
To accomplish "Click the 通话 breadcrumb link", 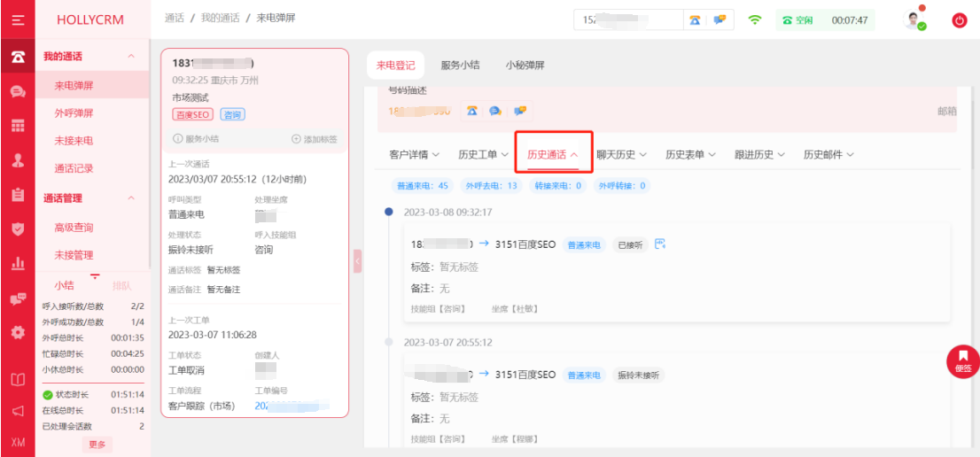I will tap(175, 18).
